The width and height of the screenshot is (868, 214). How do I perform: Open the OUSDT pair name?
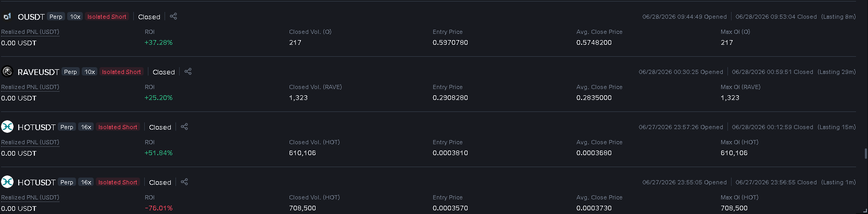(31, 17)
